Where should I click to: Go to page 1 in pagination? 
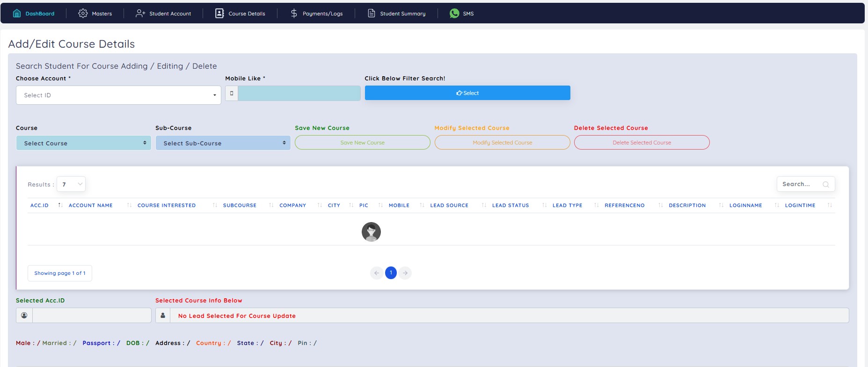pyautogui.click(x=391, y=273)
